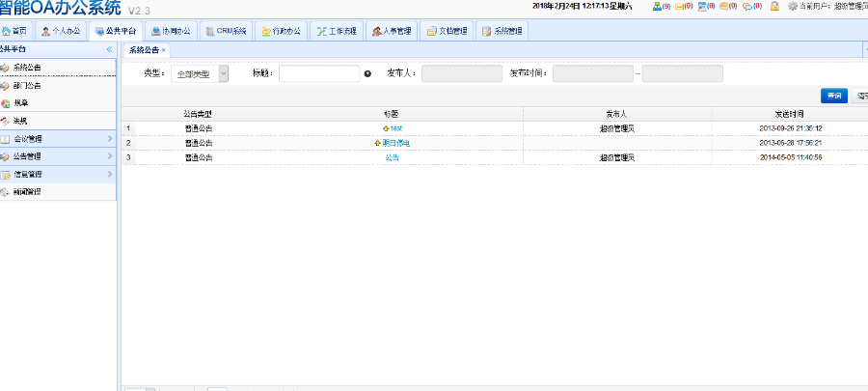This screenshot has height=391, width=868.
Task: Sort by the 发送时间 column header
Action: tap(790, 114)
